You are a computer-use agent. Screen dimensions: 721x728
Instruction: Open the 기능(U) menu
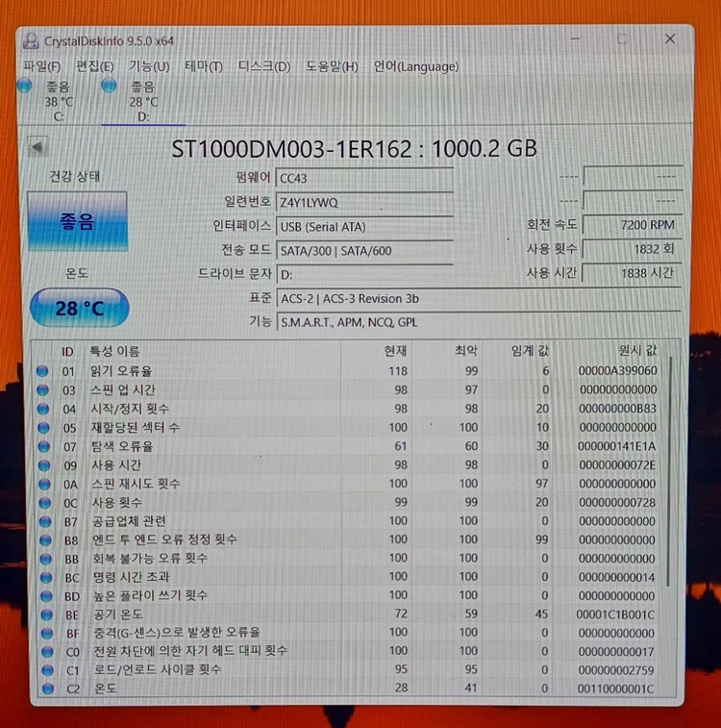149,67
